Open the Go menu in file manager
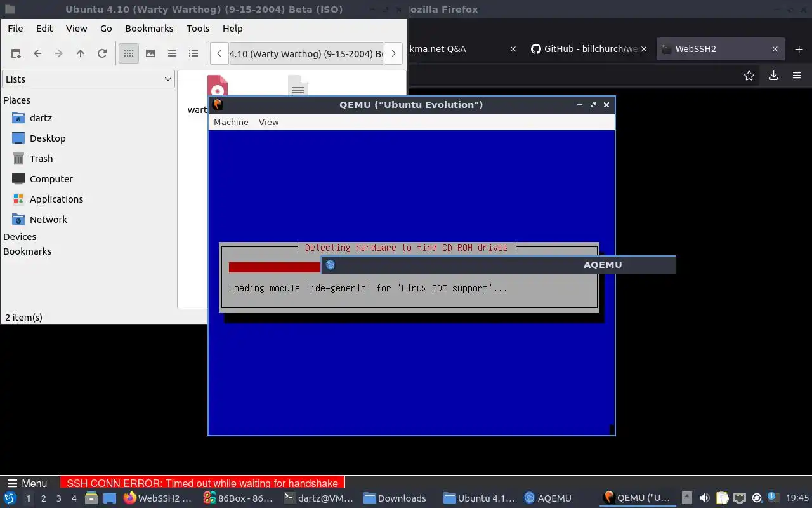 click(106, 29)
